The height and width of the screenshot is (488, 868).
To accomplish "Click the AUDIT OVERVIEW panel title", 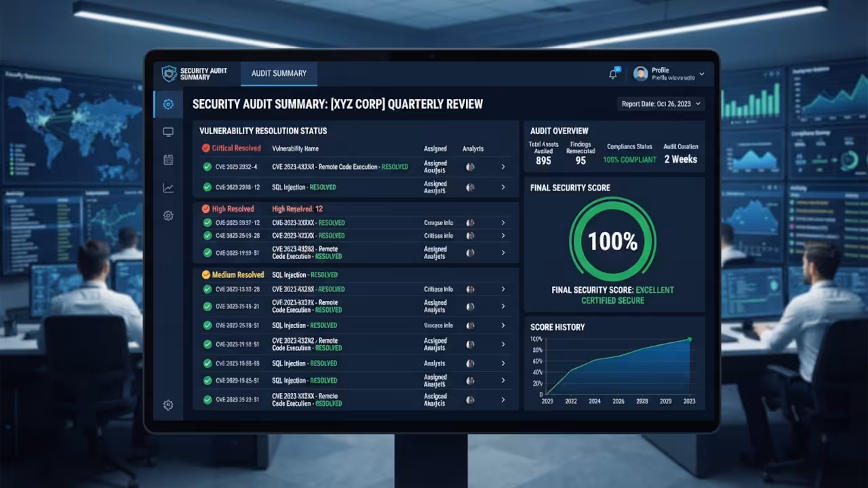I will click(559, 131).
